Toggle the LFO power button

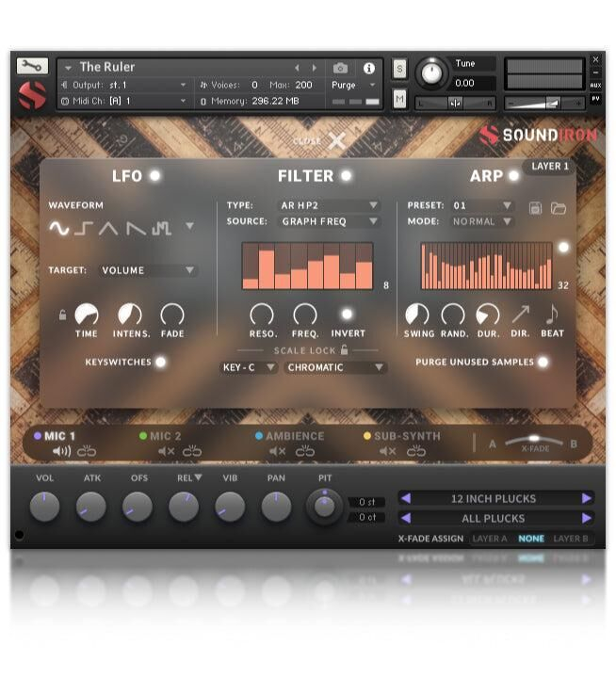coord(154,176)
